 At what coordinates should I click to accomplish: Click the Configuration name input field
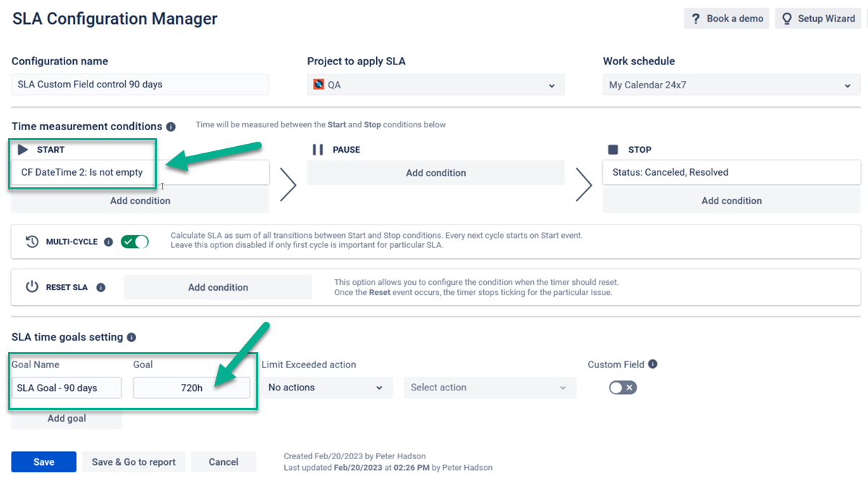pyautogui.click(x=140, y=84)
